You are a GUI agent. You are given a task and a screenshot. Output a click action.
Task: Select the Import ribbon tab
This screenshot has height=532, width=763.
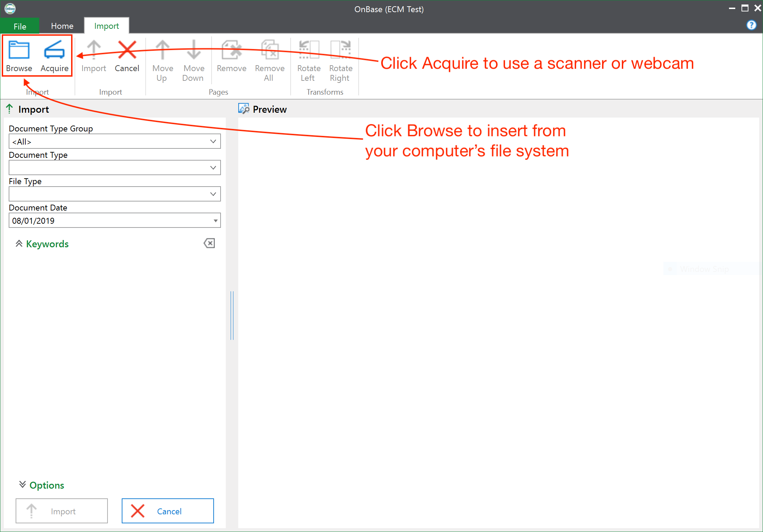(x=106, y=26)
